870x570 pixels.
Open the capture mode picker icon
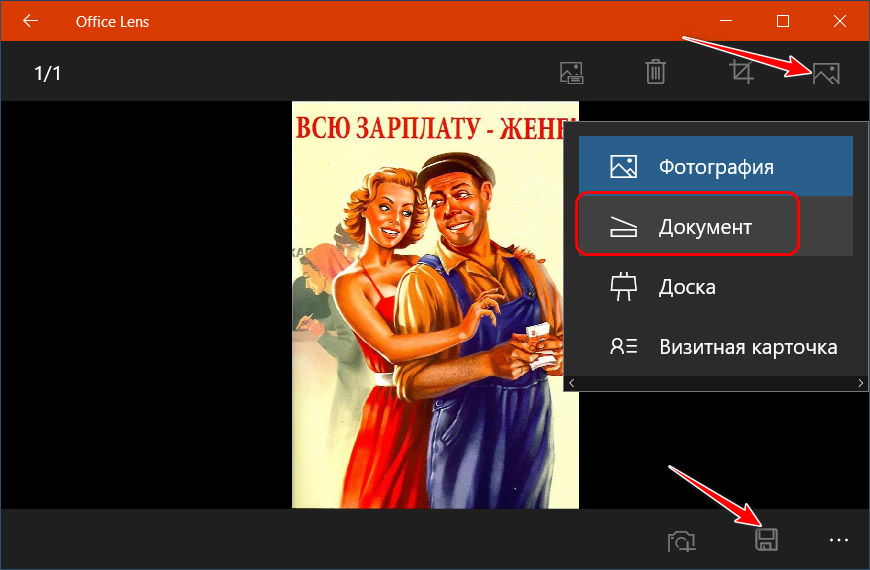[x=825, y=72]
